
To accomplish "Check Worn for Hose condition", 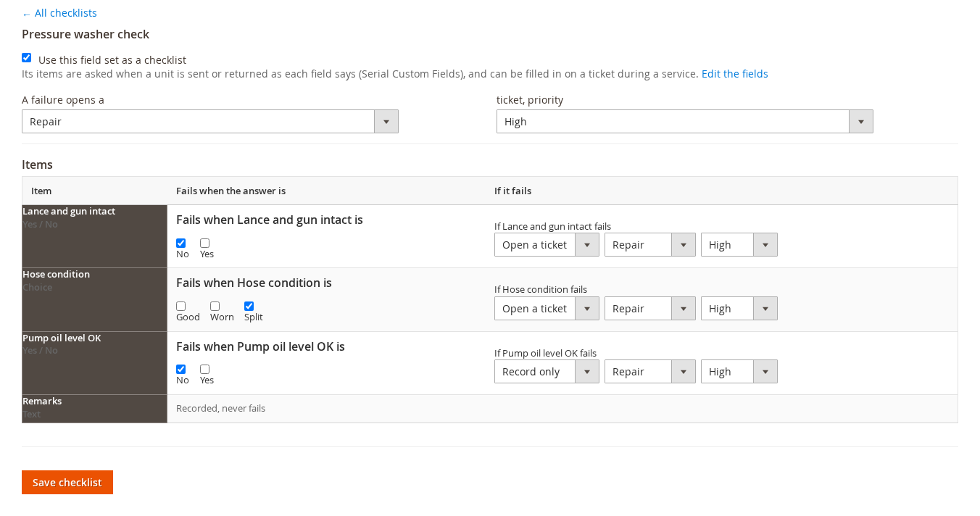I will [x=215, y=307].
